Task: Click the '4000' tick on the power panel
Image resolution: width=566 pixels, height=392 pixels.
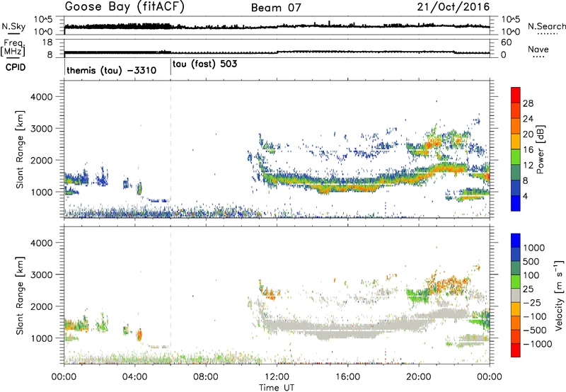Action: (x=42, y=97)
